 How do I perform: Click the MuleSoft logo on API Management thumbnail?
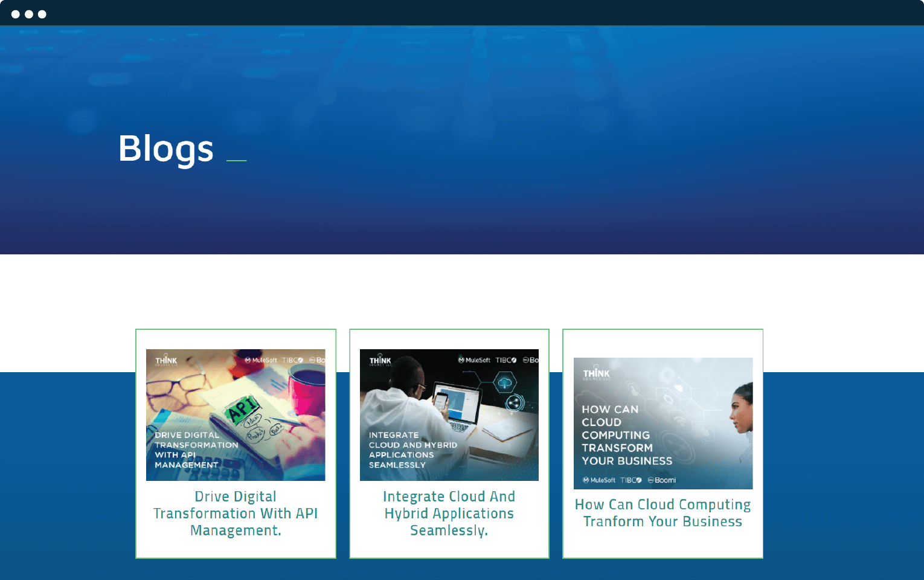pos(261,360)
